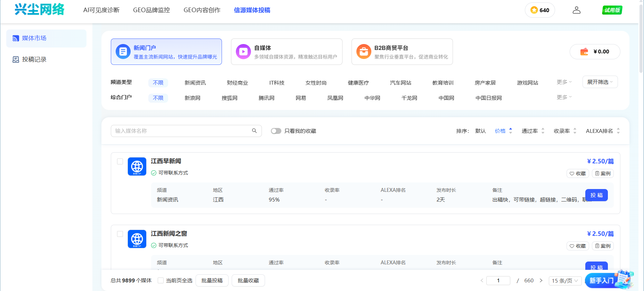Click the 自媒体 video icon
This screenshot has height=291, width=644.
(x=243, y=52)
